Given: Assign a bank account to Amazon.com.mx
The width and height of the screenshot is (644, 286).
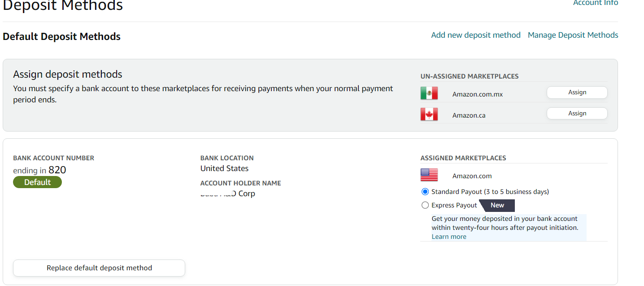Looking at the screenshot, I should pos(577,92).
